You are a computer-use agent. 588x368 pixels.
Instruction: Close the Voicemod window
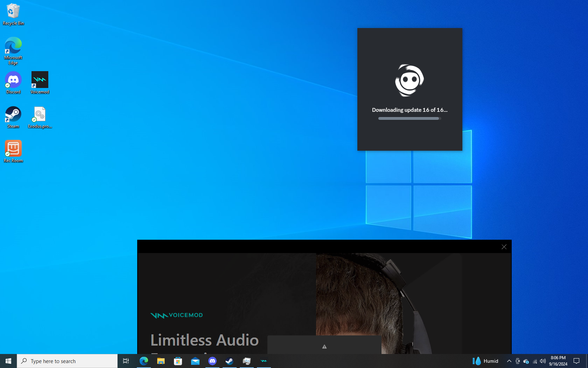point(504,247)
